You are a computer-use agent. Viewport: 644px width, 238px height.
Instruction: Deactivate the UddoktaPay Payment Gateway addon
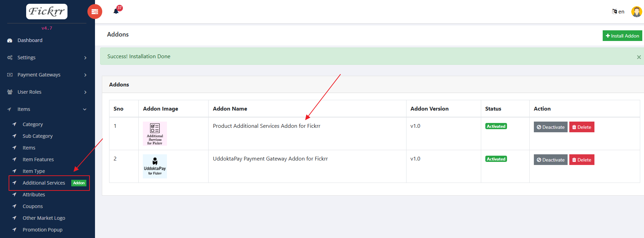click(550, 160)
